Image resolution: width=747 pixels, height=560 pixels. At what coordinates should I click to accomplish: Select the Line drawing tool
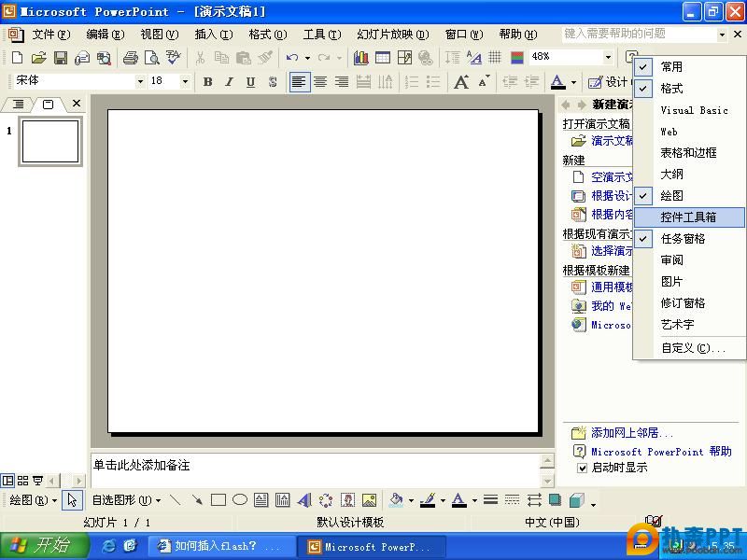176,500
